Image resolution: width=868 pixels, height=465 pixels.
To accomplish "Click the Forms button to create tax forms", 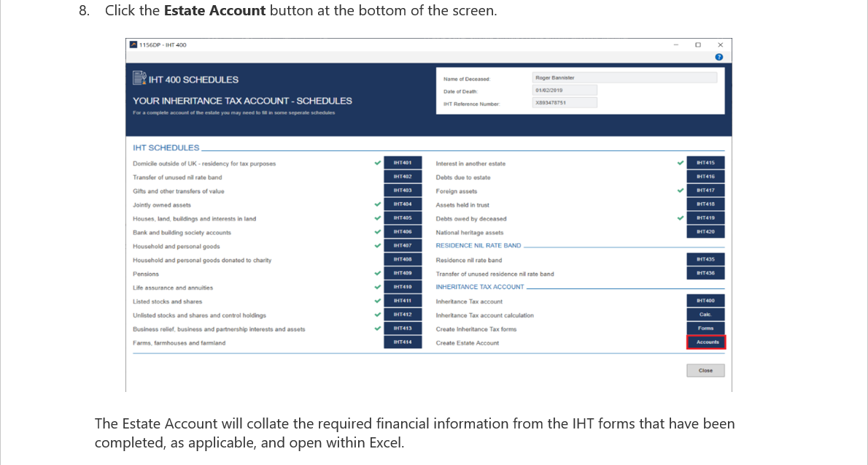I will (705, 328).
